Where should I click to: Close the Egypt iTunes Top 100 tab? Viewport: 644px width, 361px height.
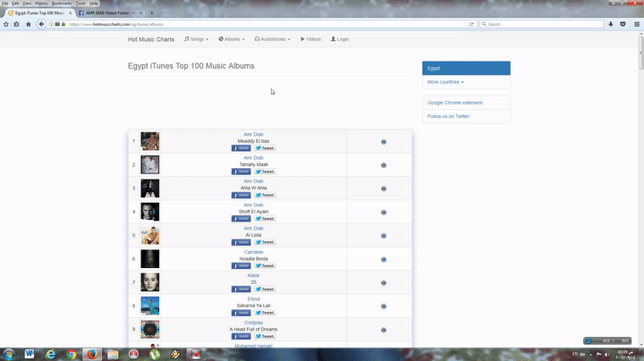[x=71, y=13]
